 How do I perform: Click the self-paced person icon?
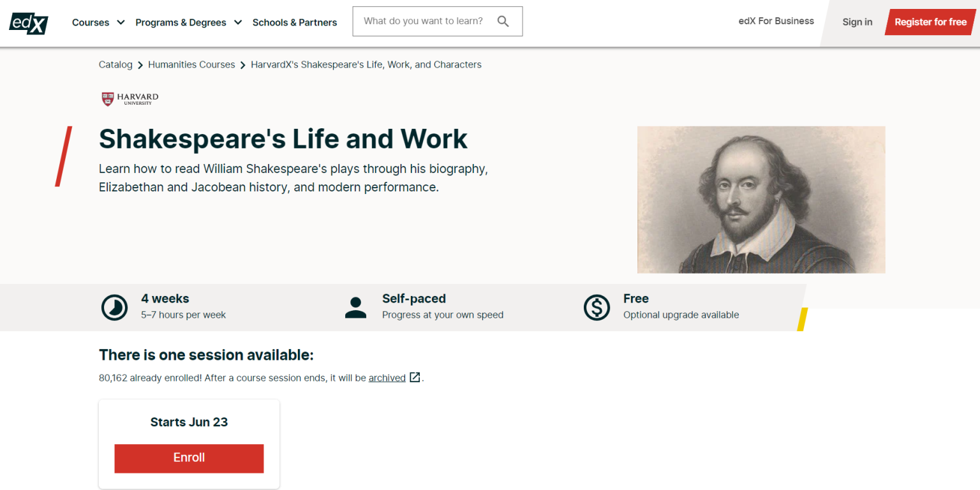click(x=355, y=308)
